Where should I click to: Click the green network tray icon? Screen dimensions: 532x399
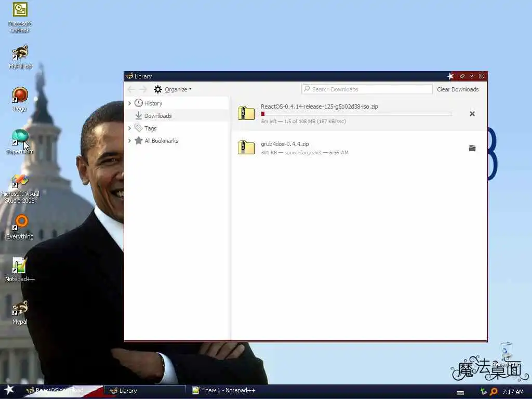484,392
